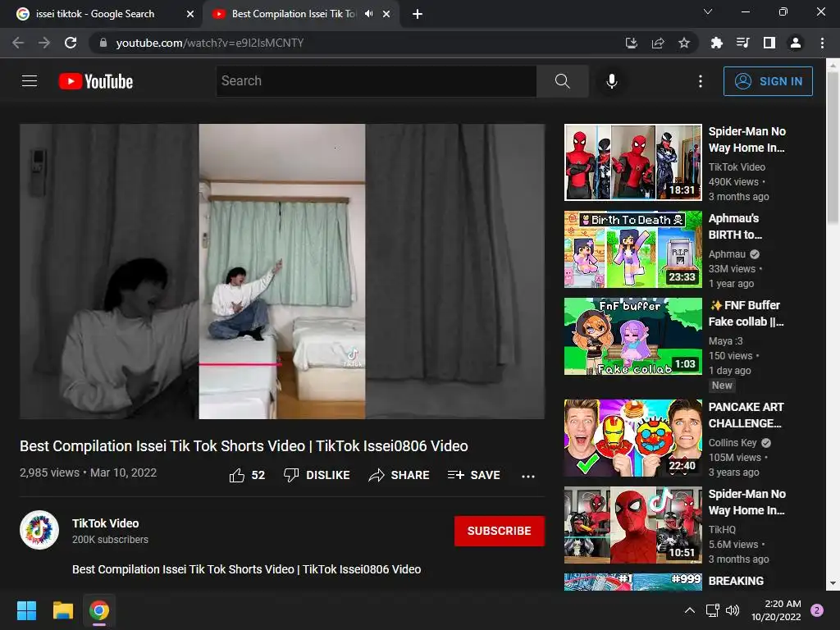Click the red SUBSCRIBE button
Viewport: 840px width, 630px height.
click(500, 531)
